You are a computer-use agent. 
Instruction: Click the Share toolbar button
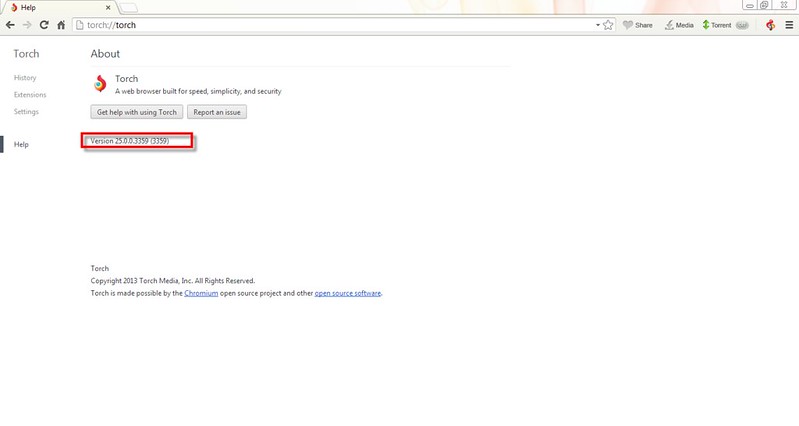[637, 25]
